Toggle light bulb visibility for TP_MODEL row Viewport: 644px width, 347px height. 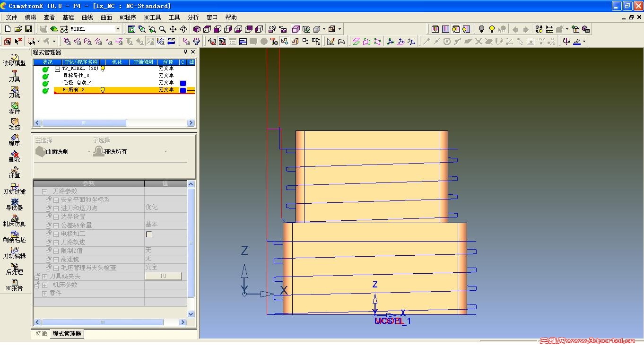103,69
